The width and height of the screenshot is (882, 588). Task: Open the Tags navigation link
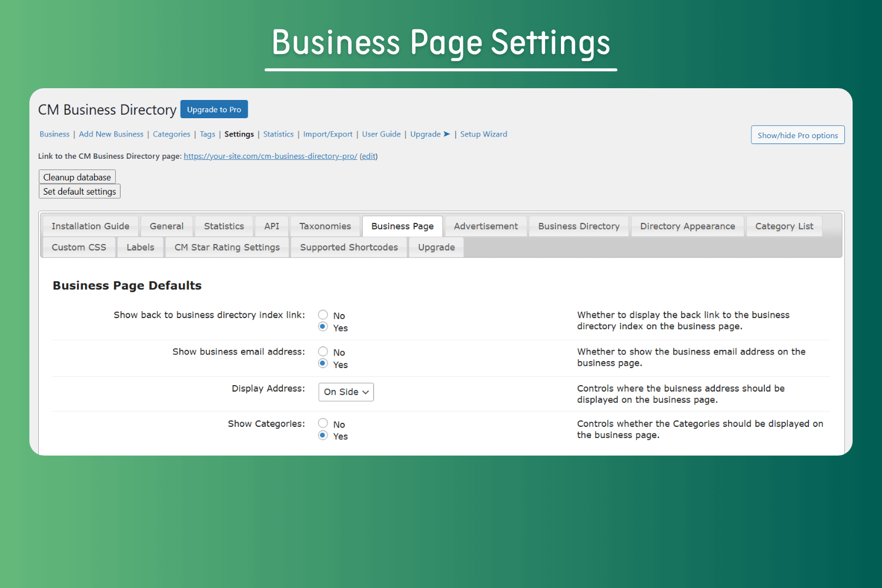[208, 134]
